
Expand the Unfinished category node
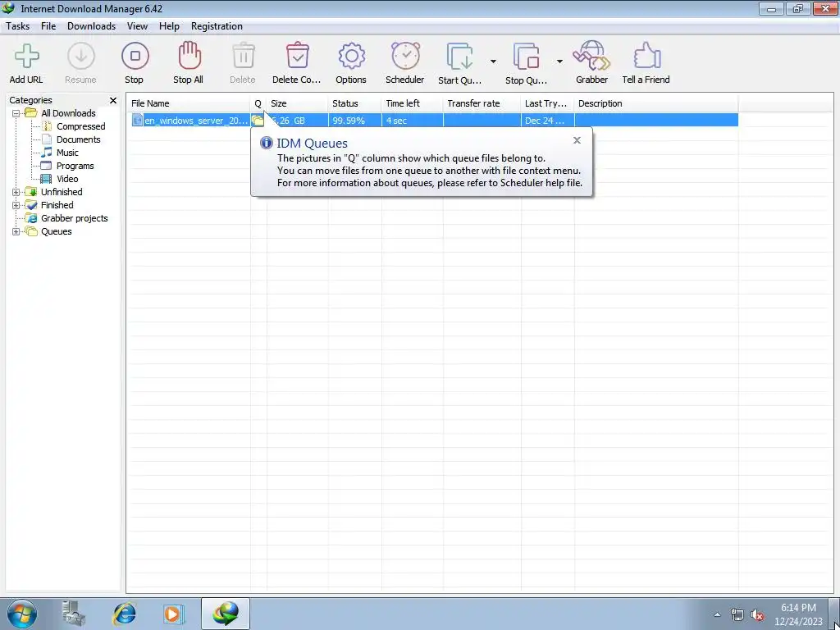[16, 192]
